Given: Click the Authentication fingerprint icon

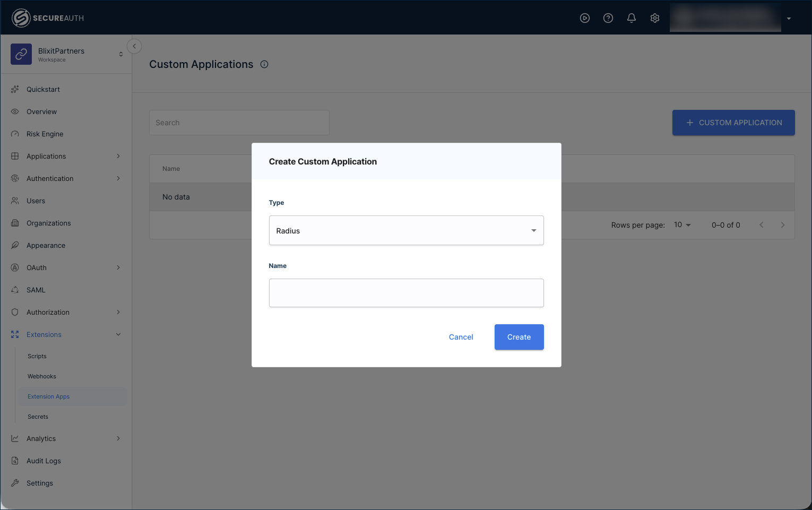Looking at the screenshot, I should coord(15,178).
